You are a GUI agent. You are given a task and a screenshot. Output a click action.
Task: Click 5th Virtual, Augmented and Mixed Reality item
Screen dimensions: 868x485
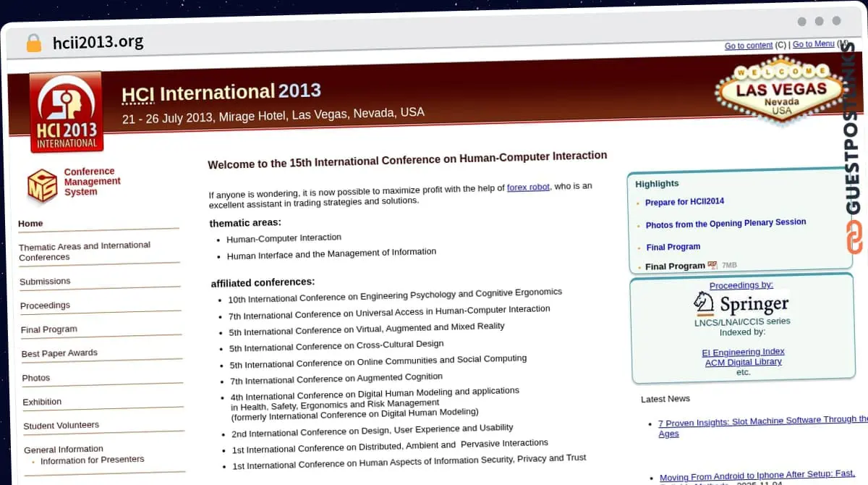click(x=367, y=329)
